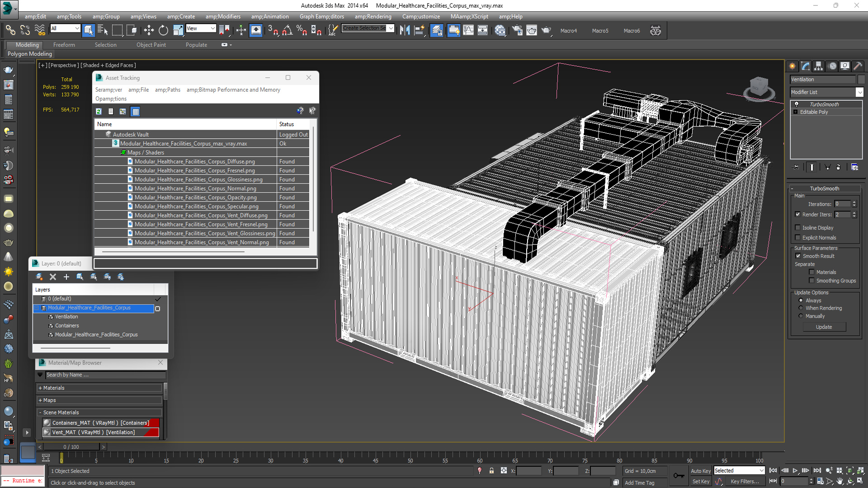Open the Create Selection Set dropdown
Image resolution: width=868 pixels, height=488 pixels.
[x=391, y=28]
